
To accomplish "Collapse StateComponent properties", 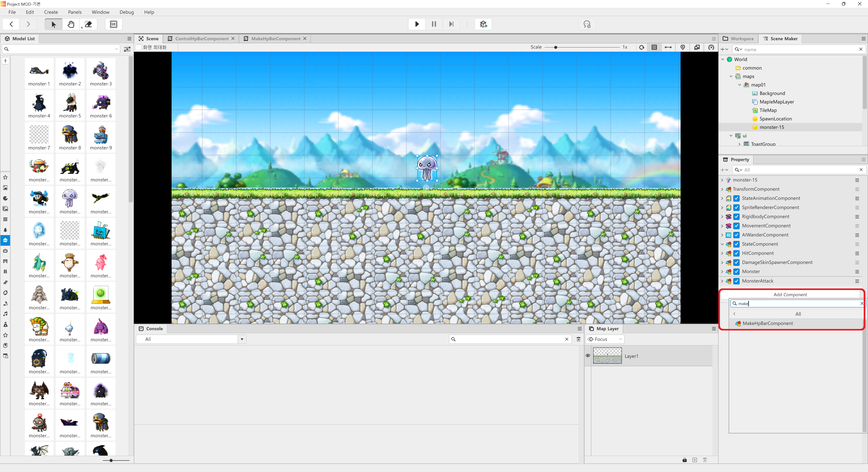I will (x=722, y=244).
